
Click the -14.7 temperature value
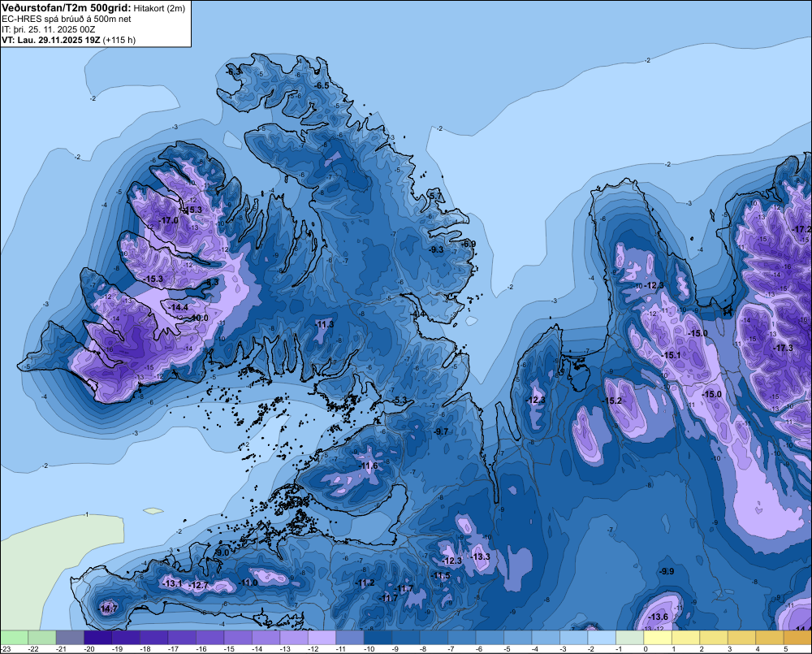(108, 609)
